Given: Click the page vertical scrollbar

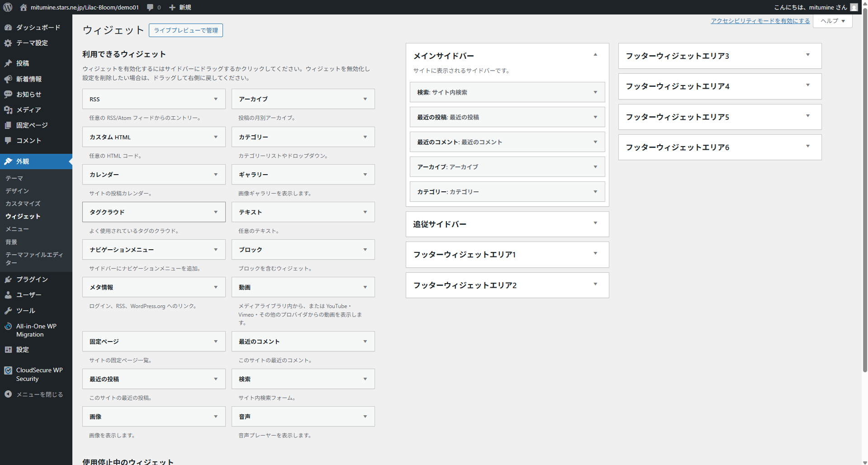Looking at the screenshot, I should tap(864, 181).
